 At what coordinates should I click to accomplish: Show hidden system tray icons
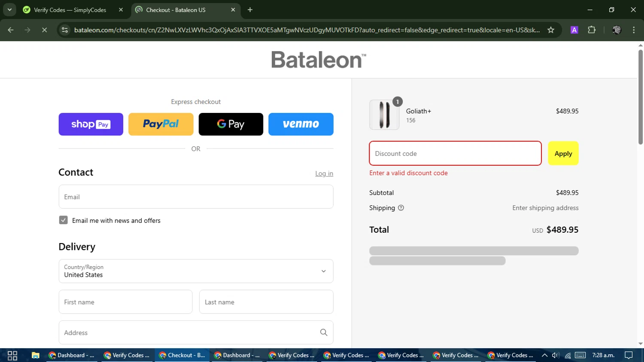click(544, 355)
